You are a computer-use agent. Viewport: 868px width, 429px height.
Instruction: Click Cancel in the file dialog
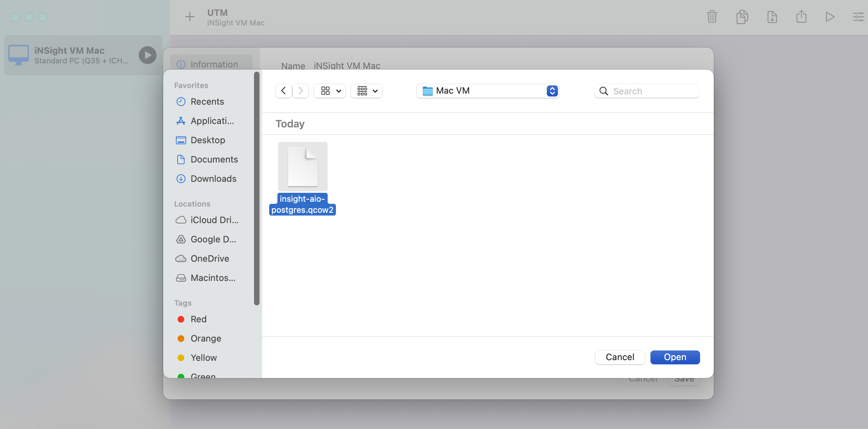pyautogui.click(x=620, y=357)
